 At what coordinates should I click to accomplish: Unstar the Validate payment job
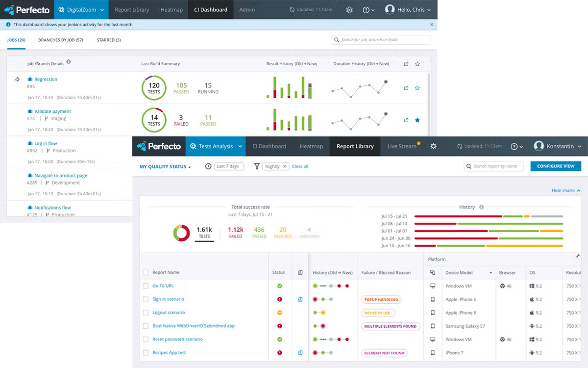(x=417, y=120)
